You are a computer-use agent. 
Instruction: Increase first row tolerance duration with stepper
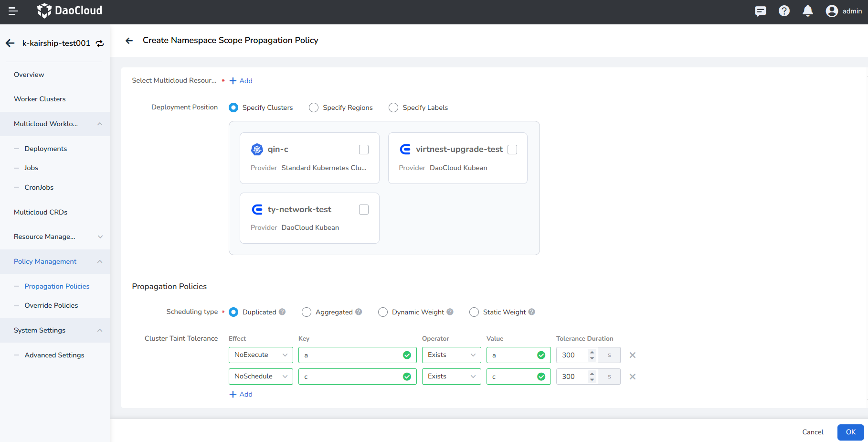coord(592,352)
